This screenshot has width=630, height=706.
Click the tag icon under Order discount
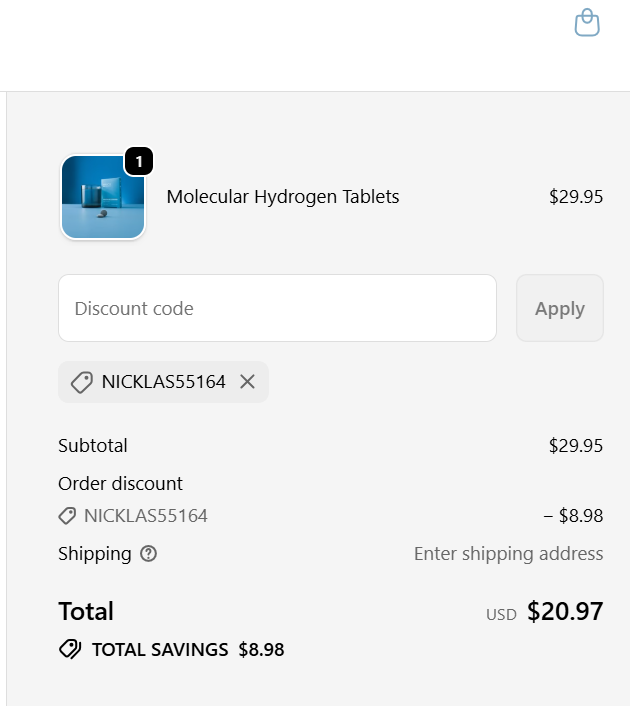click(x=67, y=516)
